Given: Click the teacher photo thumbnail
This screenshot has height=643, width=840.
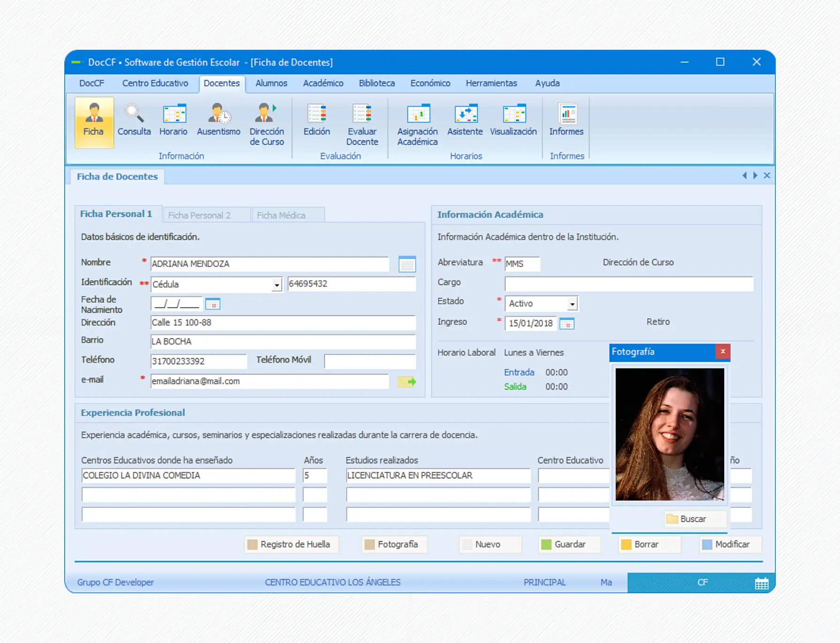Looking at the screenshot, I should tap(669, 434).
